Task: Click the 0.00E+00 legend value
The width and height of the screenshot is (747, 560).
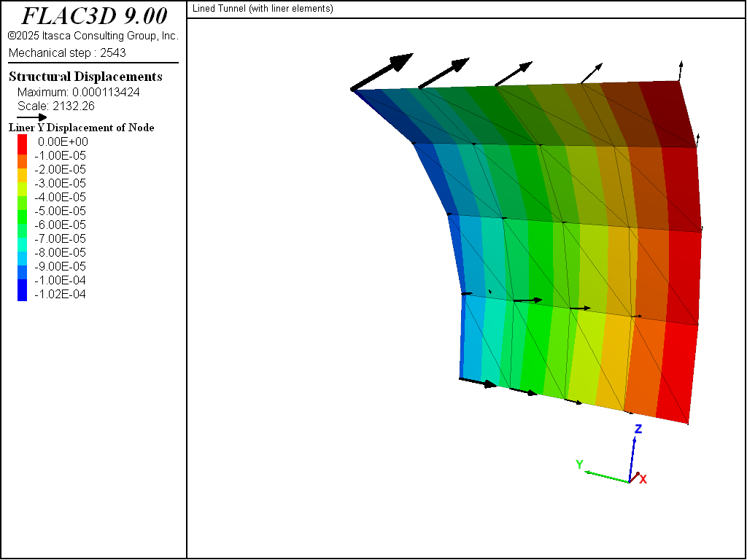Action: tap(63, 142)
